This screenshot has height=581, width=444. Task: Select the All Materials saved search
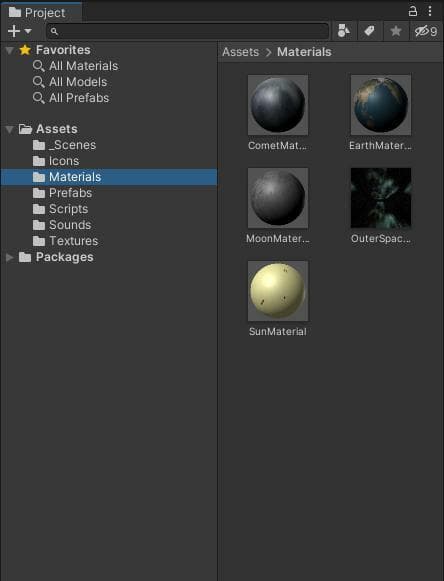pyautogui.click(x=83, y=66)
